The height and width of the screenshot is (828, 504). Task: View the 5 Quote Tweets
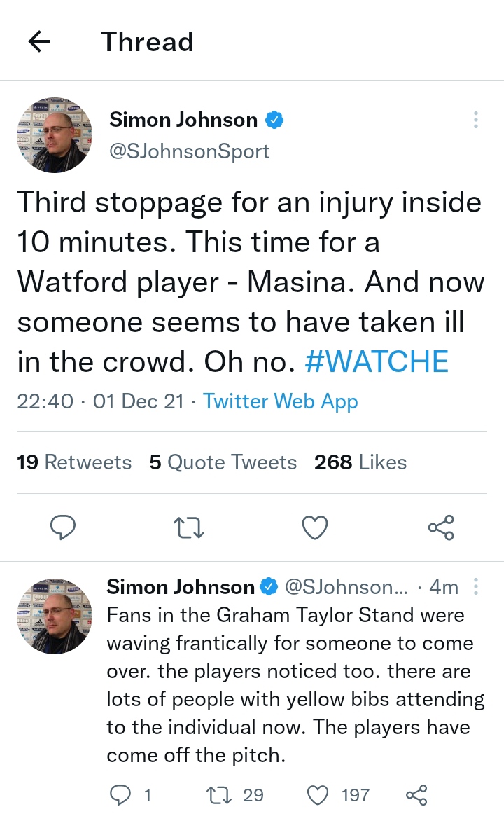coord(223,462)
